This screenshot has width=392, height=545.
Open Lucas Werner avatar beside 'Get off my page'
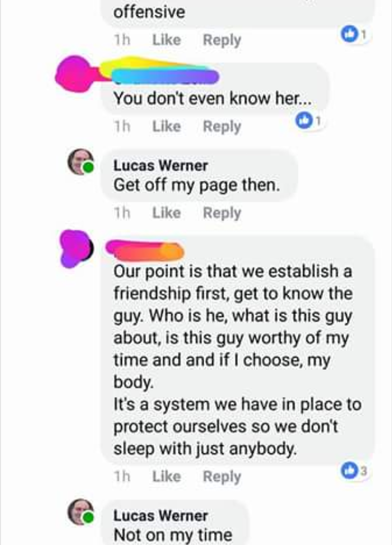81,162
